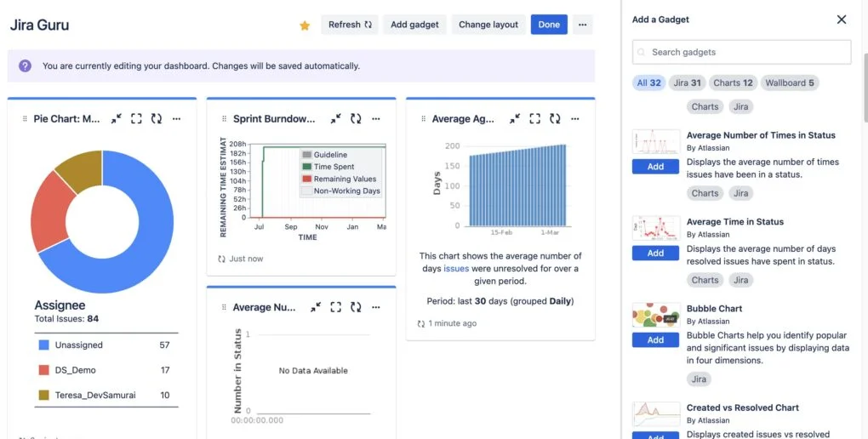Image resolution: width=868 pixels, height=439 pixels.
Task: Click the yellow favorite star icon
Action: (305, 26)
